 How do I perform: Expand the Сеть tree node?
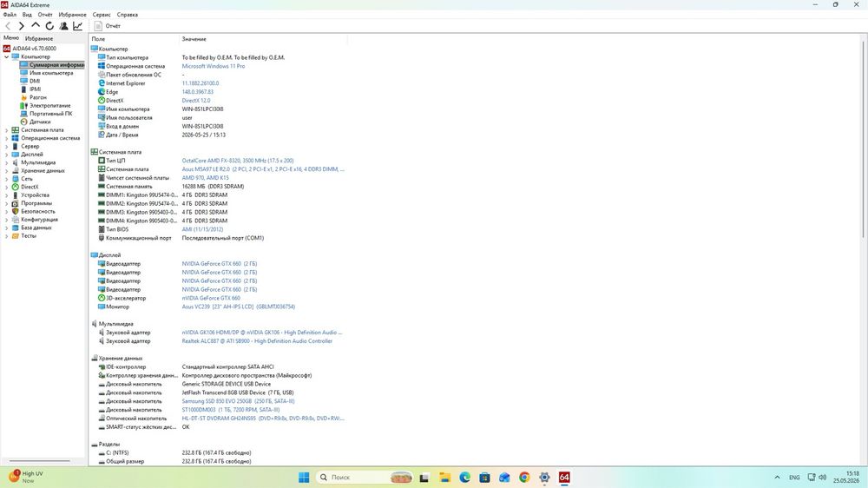6,179
